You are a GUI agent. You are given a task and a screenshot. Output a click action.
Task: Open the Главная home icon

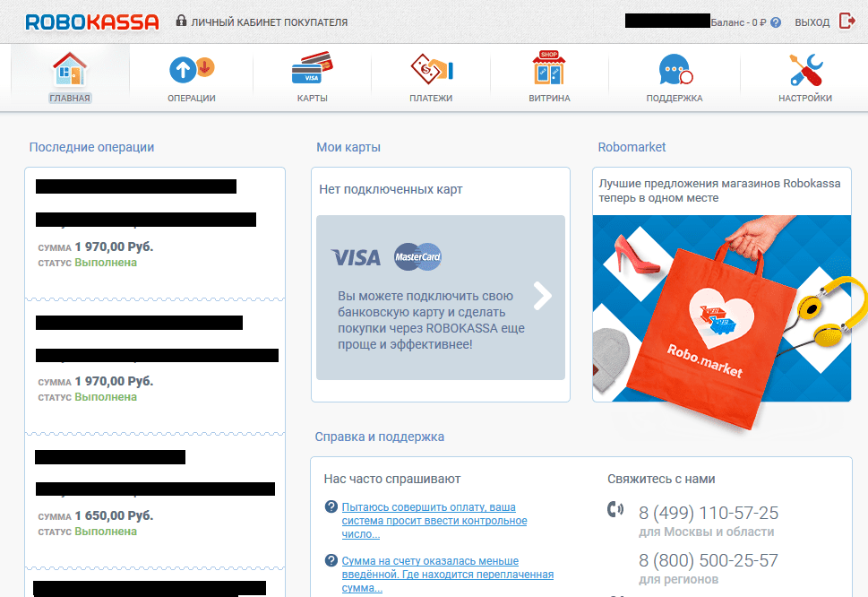tap(70, 69)
